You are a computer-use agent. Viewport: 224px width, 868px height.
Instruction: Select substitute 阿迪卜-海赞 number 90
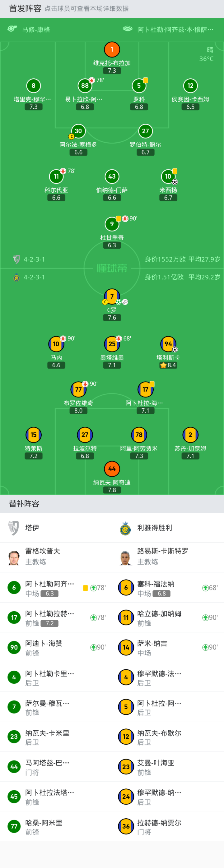[x=56, y=647]
